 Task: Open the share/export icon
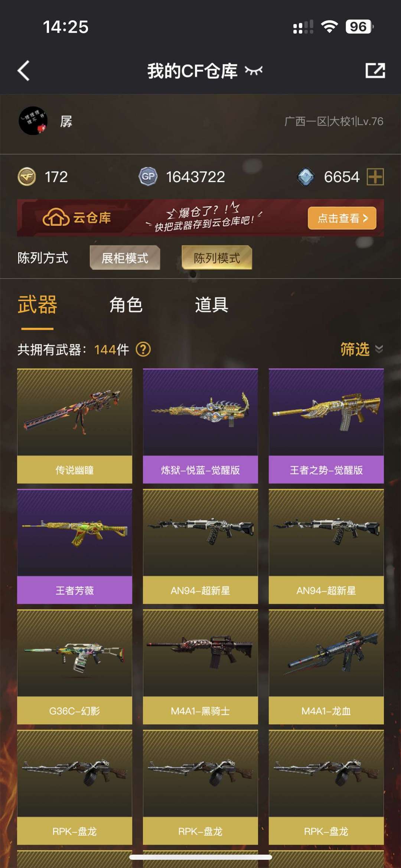375,71
